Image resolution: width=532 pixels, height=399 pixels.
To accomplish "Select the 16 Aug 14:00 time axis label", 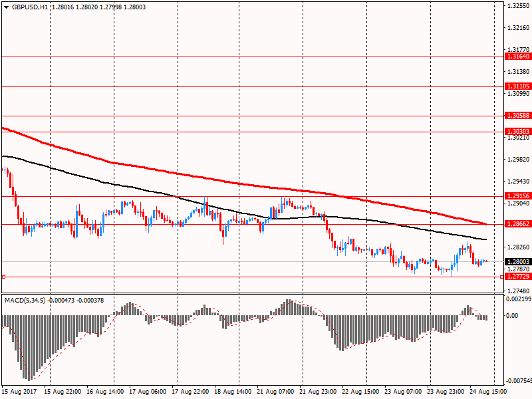I will coord(105,392).
